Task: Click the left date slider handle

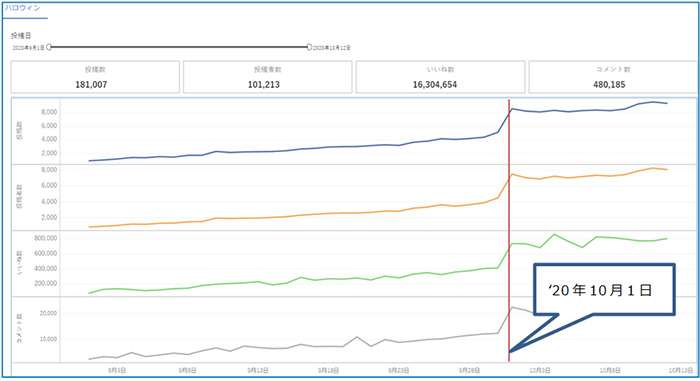Action: 49,47
